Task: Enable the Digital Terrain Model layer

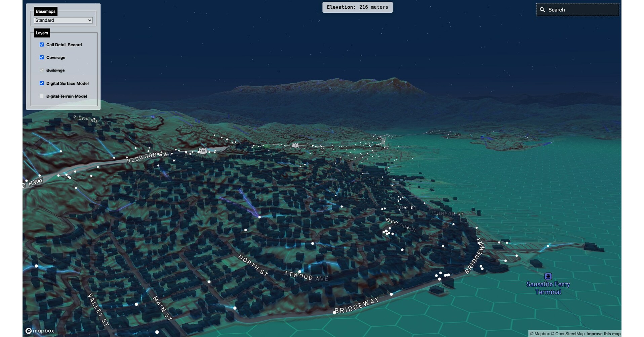Action: tap(42, 96)
